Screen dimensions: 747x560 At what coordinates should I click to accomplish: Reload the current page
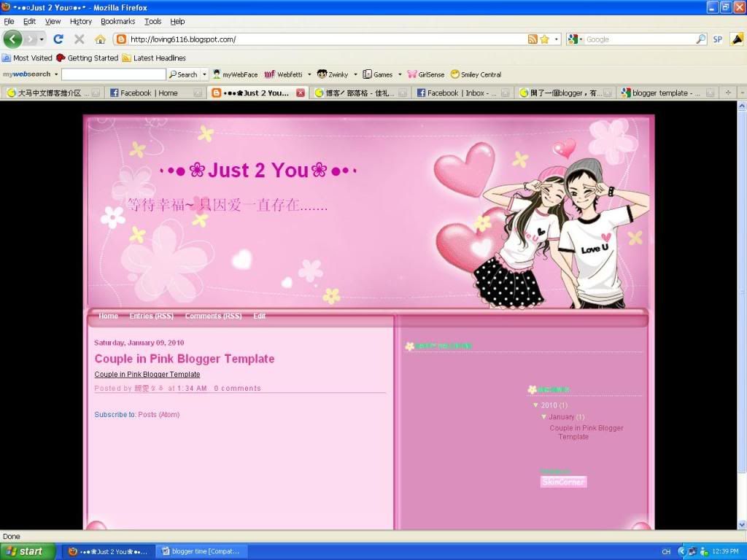point(58,39)
